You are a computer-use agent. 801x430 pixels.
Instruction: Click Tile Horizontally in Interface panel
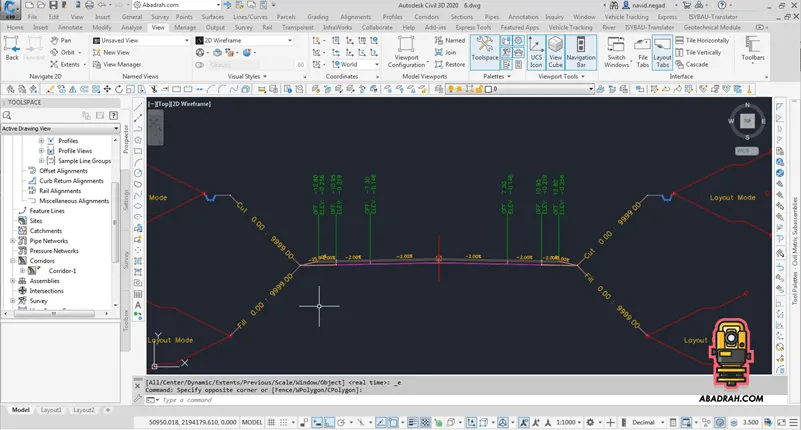tap(704, 40)
